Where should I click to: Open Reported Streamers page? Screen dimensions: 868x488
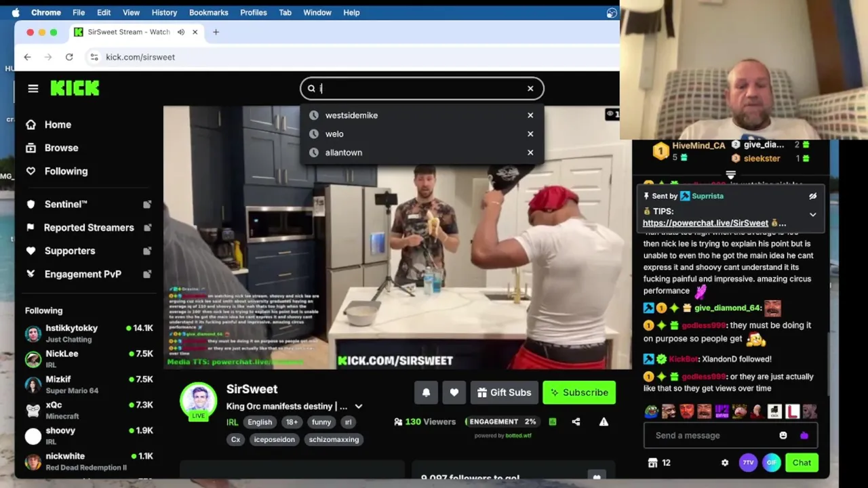point(89,228)
